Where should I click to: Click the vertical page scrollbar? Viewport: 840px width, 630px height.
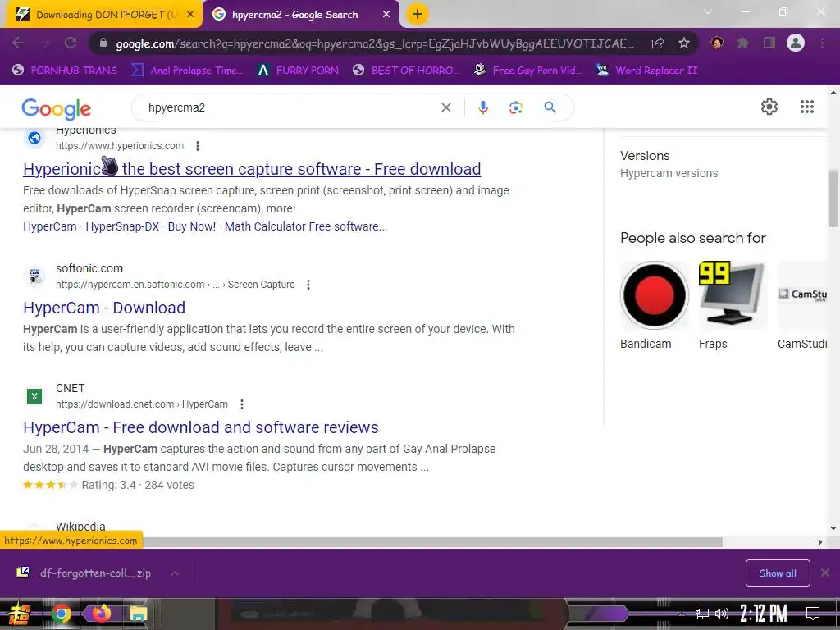[833, 199]
